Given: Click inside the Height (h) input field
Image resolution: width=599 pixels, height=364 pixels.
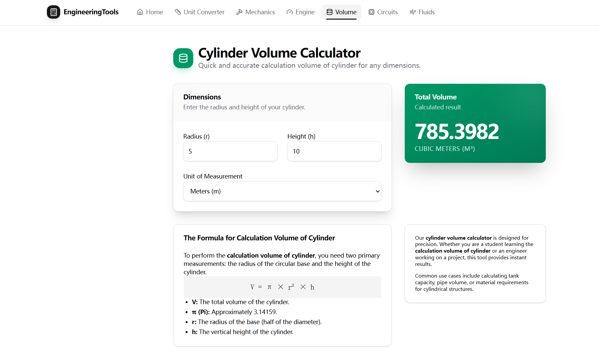Looking at the screenshot, I should pyautogui.click(x=334, y=151).
